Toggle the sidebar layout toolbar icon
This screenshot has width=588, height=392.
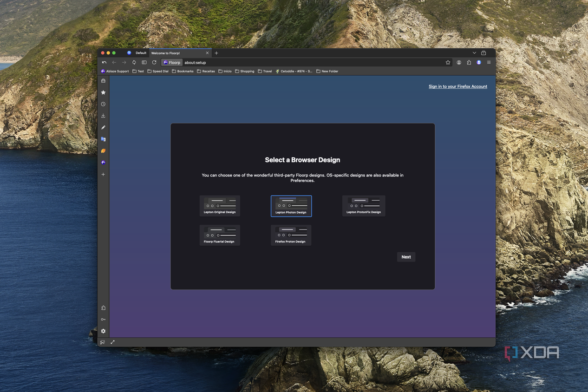(x=144, y=62)
